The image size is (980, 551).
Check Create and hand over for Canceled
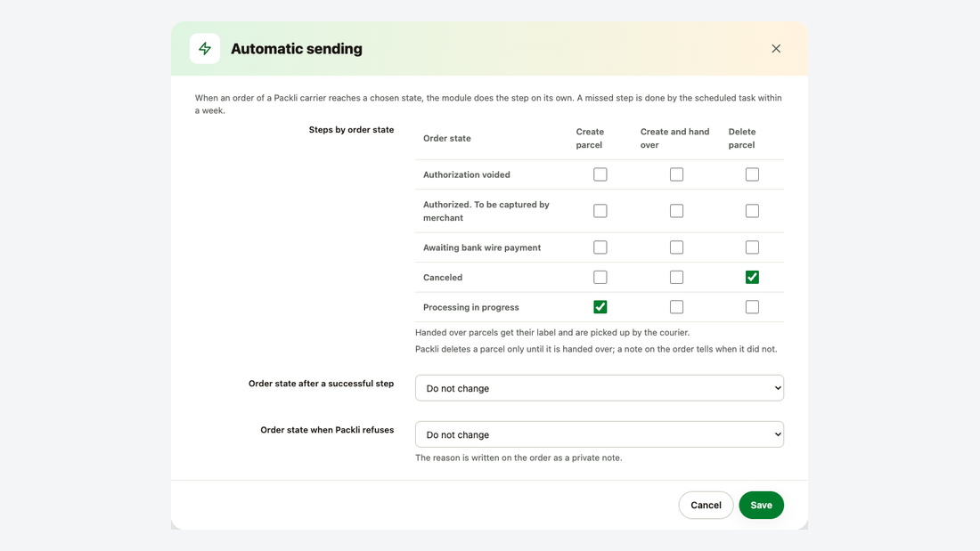(x=676, y=278)
